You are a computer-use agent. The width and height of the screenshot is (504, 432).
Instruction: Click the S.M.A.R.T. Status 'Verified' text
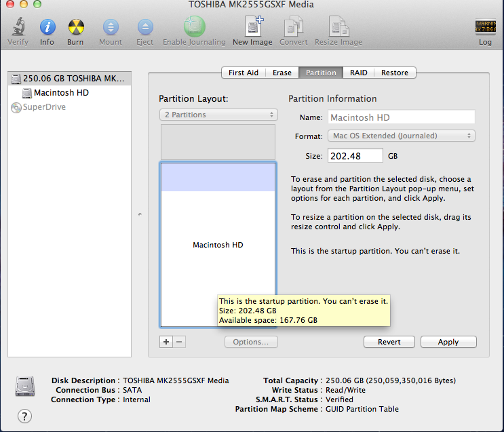(x=339, y=399)
